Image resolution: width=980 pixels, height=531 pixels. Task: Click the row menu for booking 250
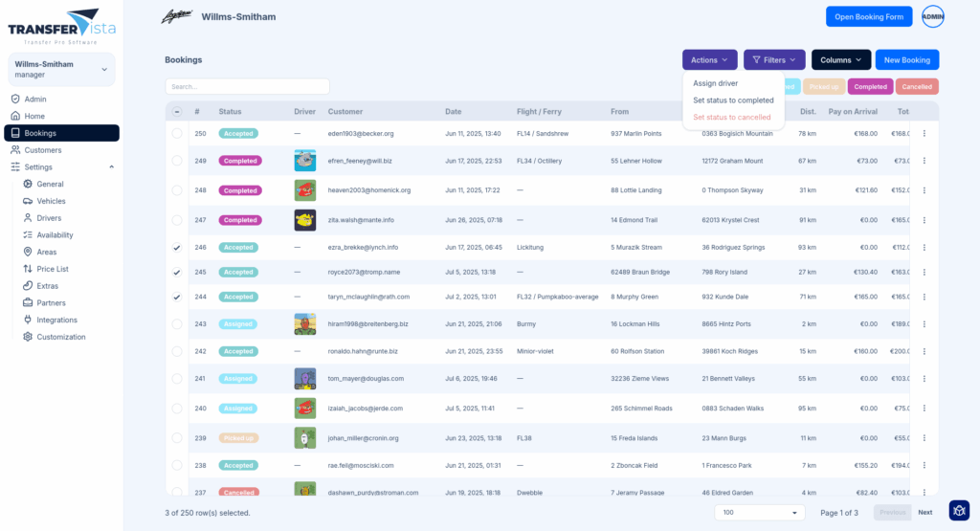click(924, 134)
